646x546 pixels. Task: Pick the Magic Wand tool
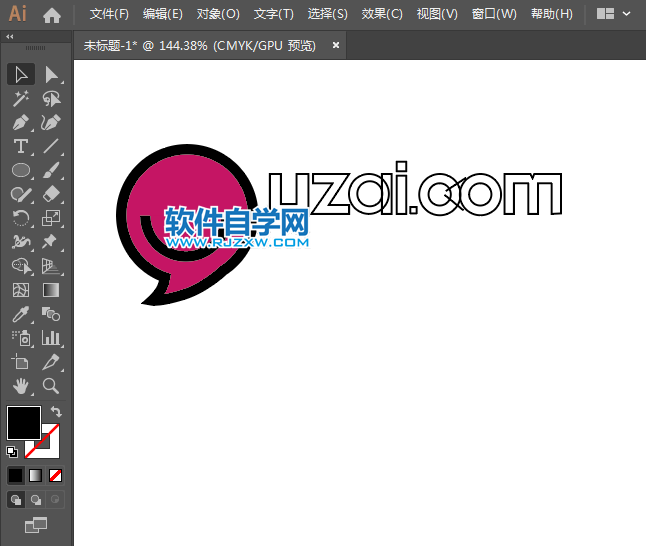(x=21, y=98)
